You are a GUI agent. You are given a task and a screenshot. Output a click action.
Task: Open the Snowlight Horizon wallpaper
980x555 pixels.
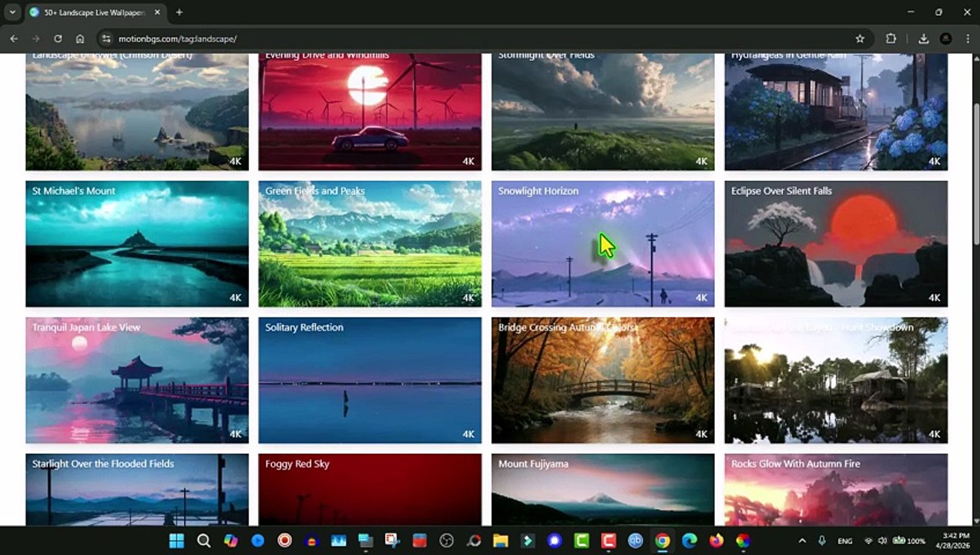[x=602, y=244]
